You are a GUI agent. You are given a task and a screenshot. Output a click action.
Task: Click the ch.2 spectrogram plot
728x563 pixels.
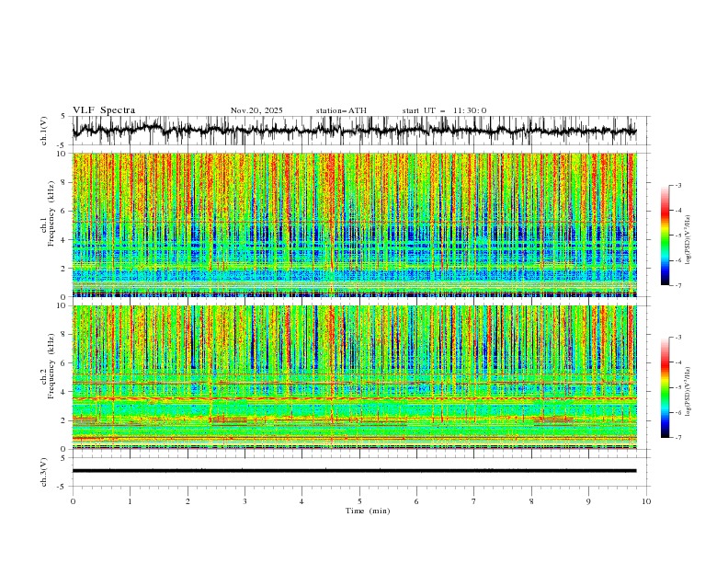tap(354, 377)
